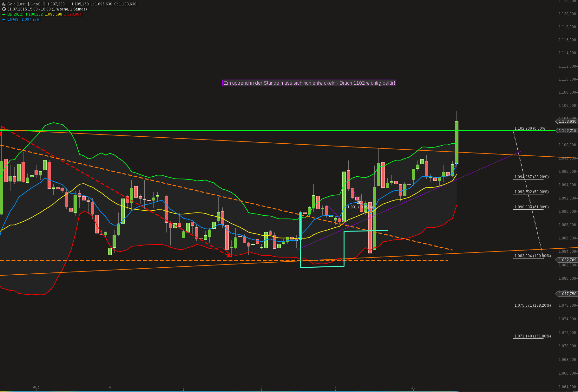Select the "Gold (Last, $/Unze)" instrument title
The width and height of the screenshot is (578, 392).
pos(24,4)
